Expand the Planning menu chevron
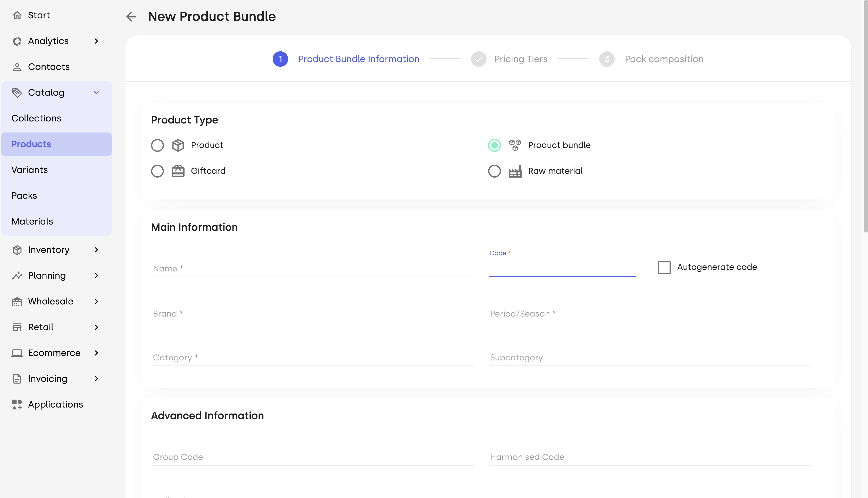868x498 pixels. (96, 276)
